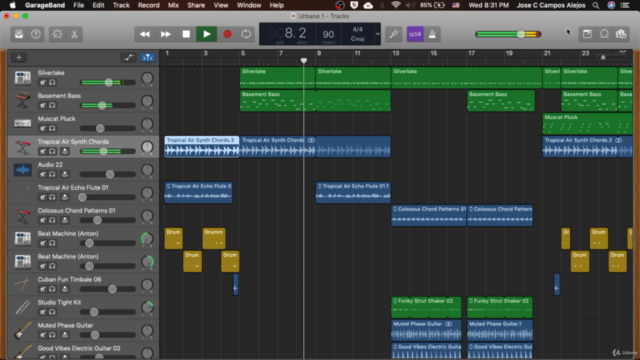640x360 pixels.
Task: Mute the Silverlake track
Action: (x=43, y=82)
